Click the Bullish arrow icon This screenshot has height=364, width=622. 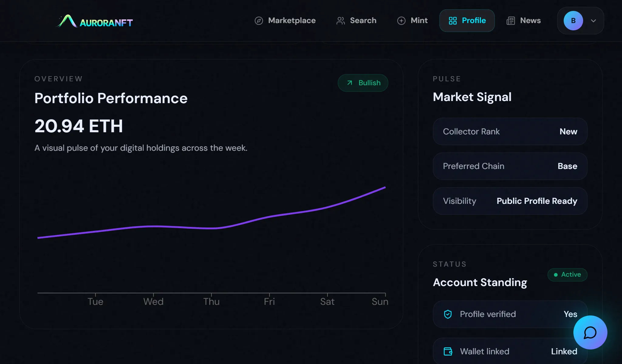click(350, 83)
